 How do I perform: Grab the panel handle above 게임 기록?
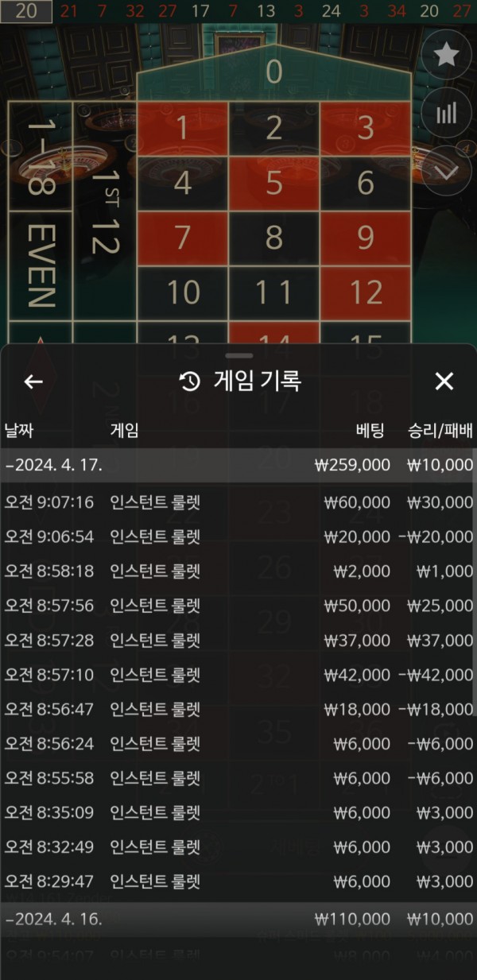point(238,355)
